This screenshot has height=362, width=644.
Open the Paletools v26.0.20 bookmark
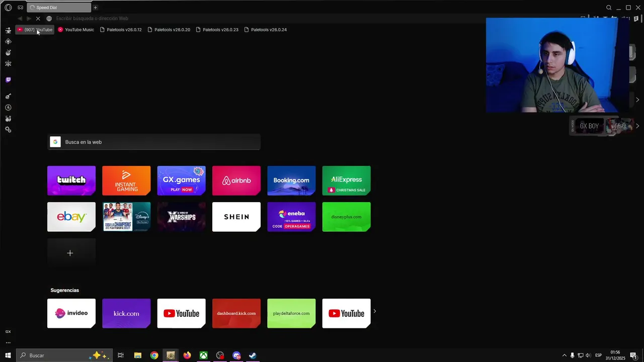pyautogui.click(x=169, y=30)
